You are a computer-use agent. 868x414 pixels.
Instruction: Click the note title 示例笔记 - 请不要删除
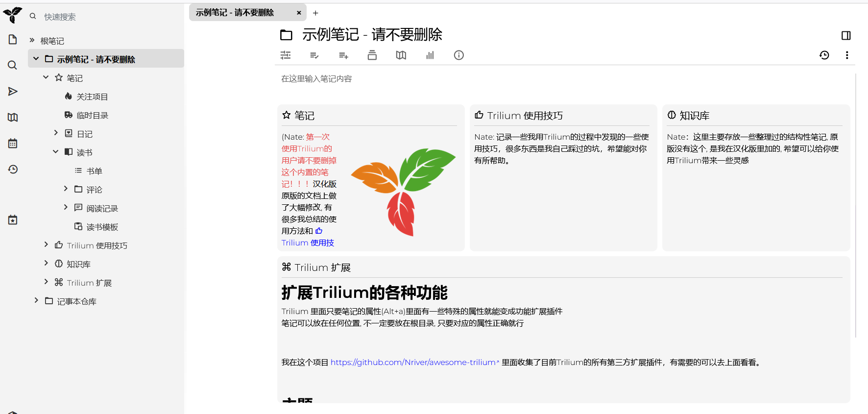coord(372,35)
